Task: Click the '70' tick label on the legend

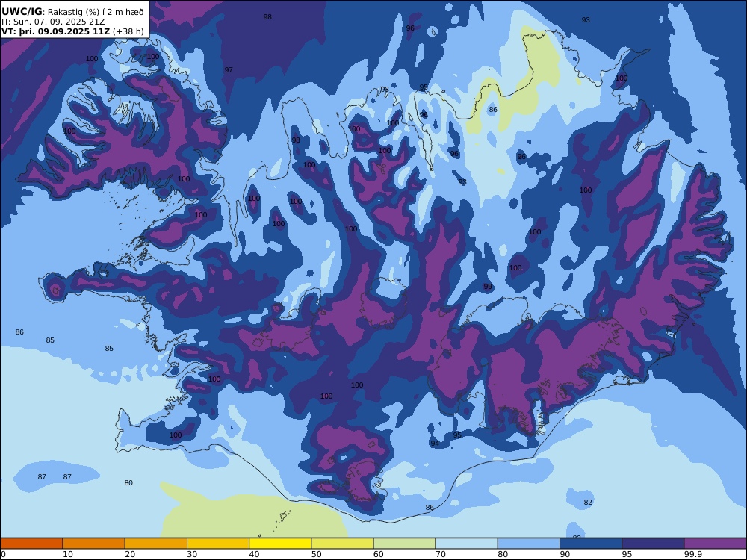Action: (441, 554)
